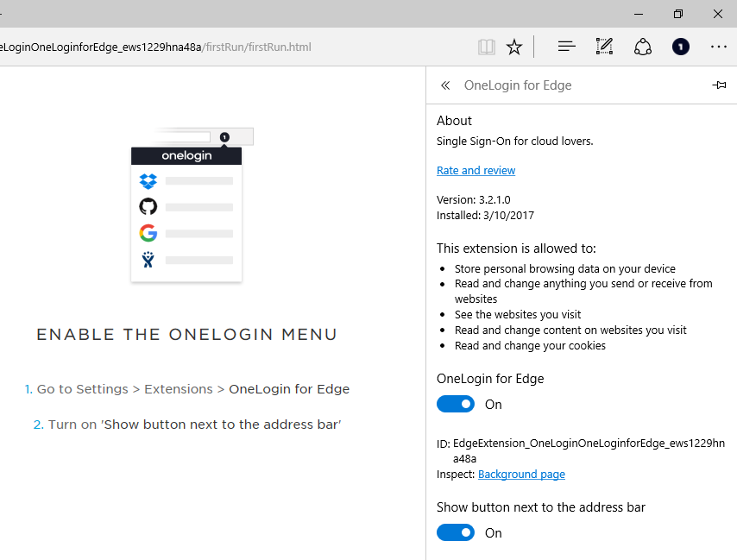Click step 2 'Turn on Show button' instruction
This screenshot has height=560, width=737.
coord(187,425)
